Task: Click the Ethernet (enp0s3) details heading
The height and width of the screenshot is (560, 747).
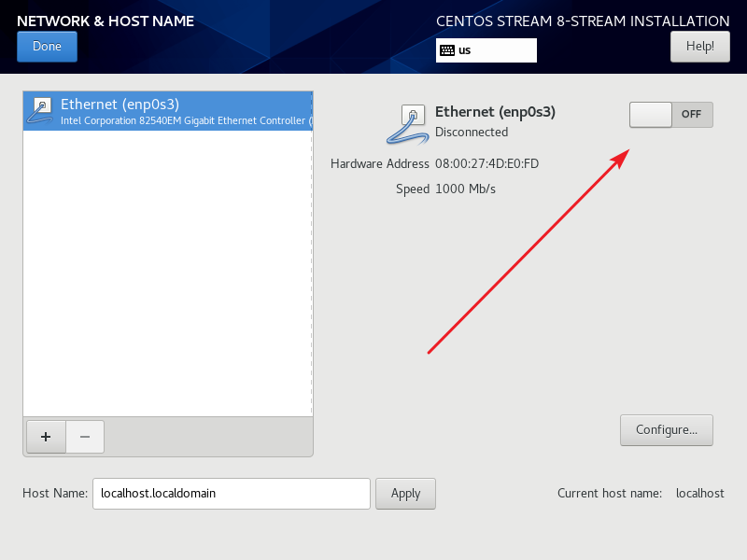Action: coord(496,112)
